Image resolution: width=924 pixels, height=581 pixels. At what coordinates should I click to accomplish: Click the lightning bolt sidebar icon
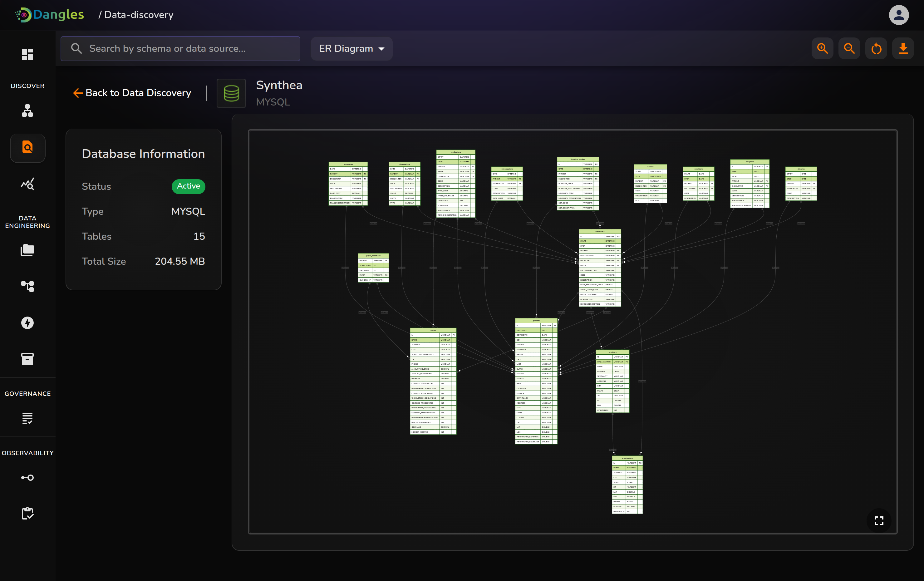[x=27, y=323]
